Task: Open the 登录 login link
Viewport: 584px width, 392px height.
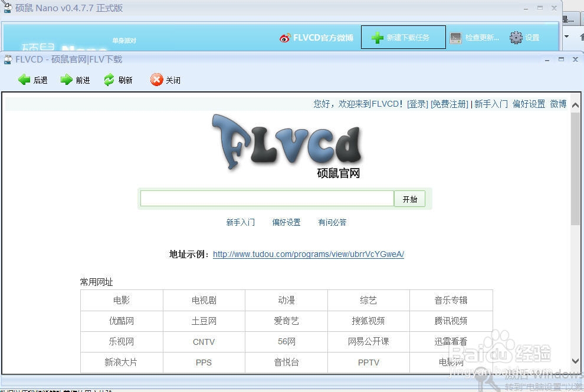Action: [416, 104]
